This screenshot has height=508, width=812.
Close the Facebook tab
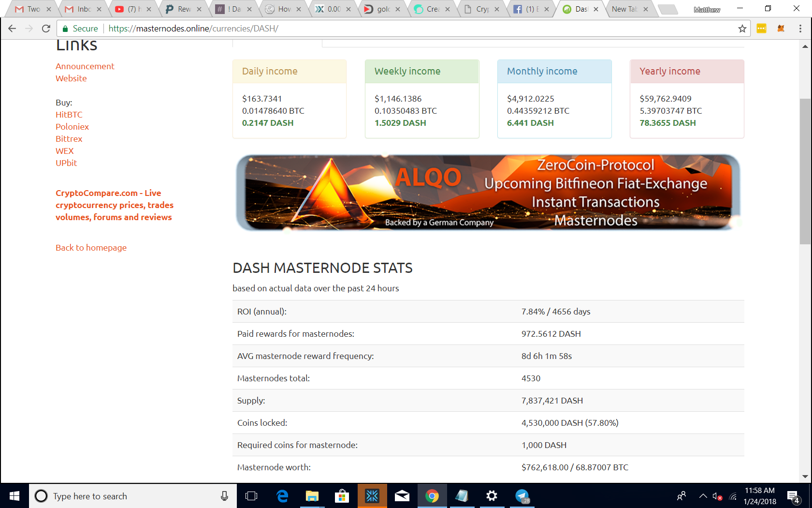point(547,9)
